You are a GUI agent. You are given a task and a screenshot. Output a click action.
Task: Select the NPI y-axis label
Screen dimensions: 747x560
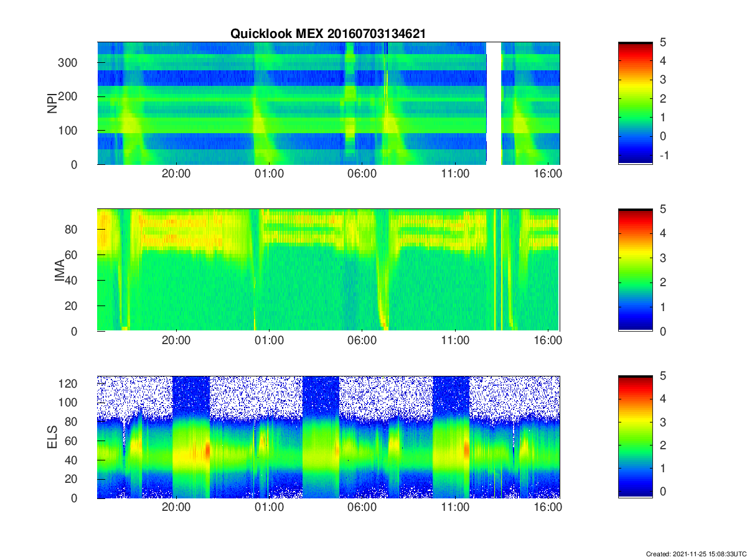click(x=52, y=103)
